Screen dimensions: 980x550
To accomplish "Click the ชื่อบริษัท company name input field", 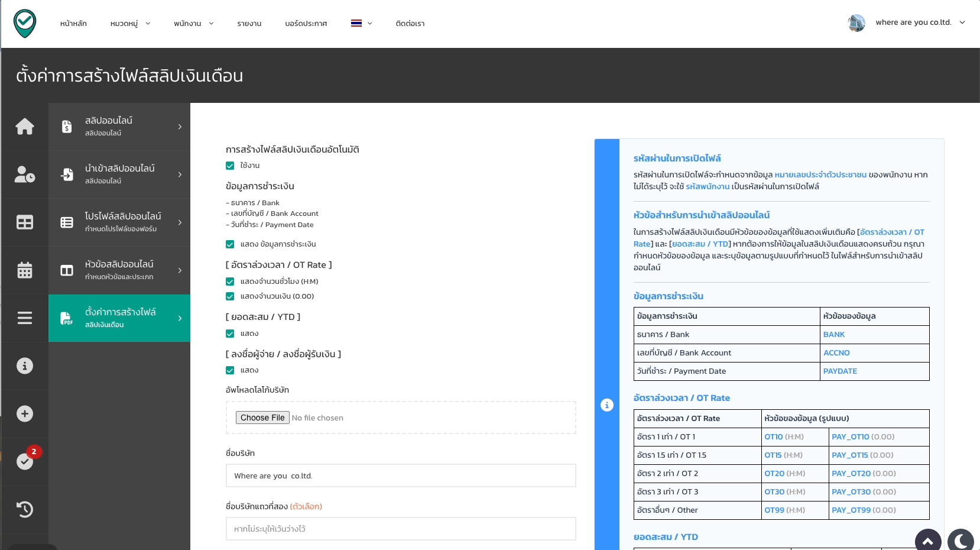I will [x=401, y=475].
